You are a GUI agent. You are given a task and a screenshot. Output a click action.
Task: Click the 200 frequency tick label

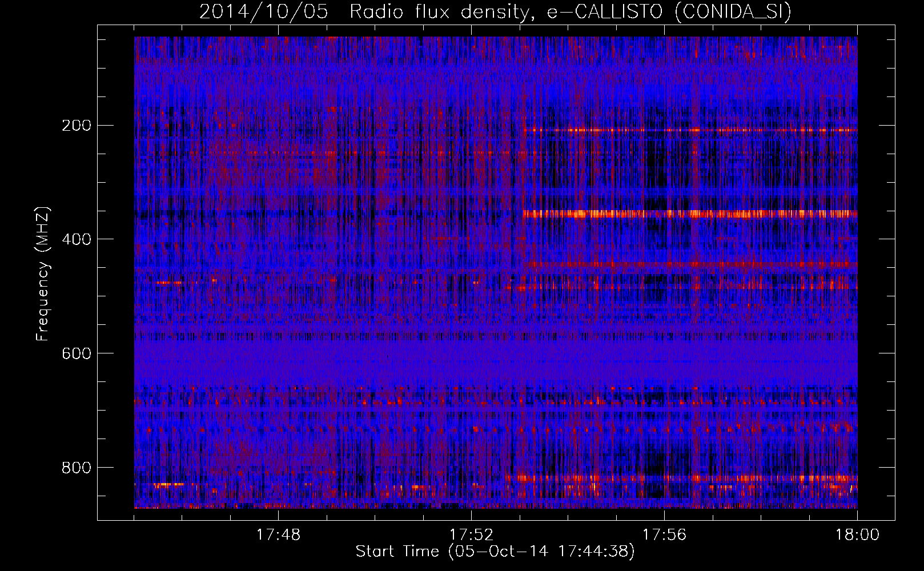click(x=77, y=125)
